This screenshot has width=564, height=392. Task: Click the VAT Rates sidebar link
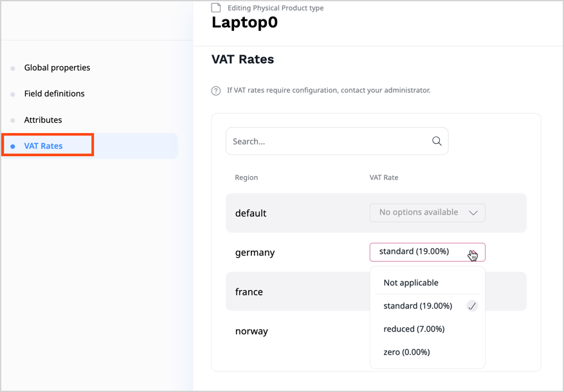click(x=44, y=145)
